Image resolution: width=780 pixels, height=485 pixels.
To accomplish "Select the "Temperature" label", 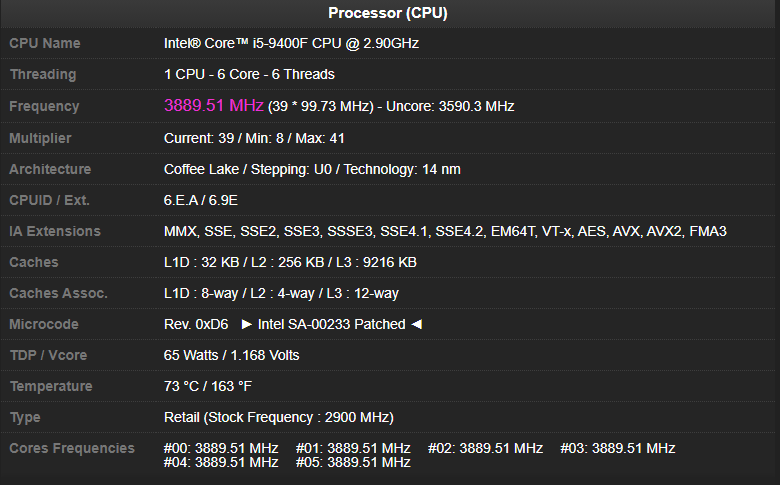I will click(x=51, y=386).
